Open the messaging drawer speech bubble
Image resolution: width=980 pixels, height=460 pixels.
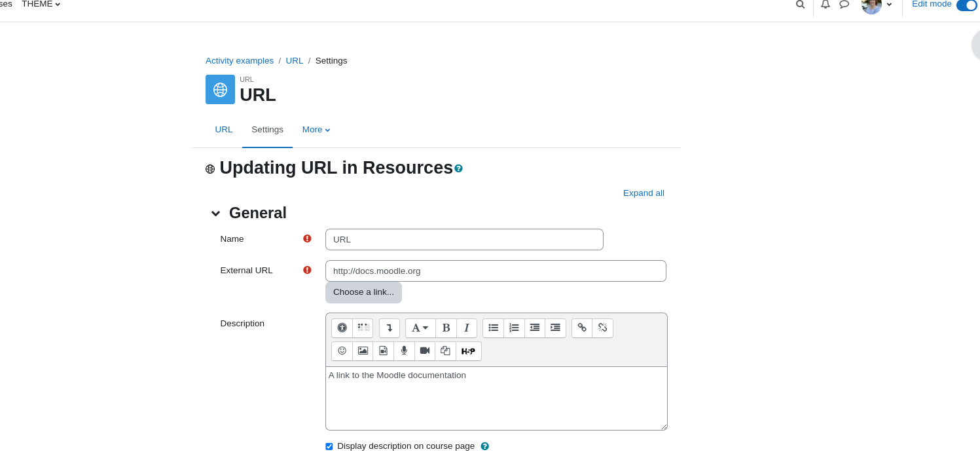(x=844, y=4)
